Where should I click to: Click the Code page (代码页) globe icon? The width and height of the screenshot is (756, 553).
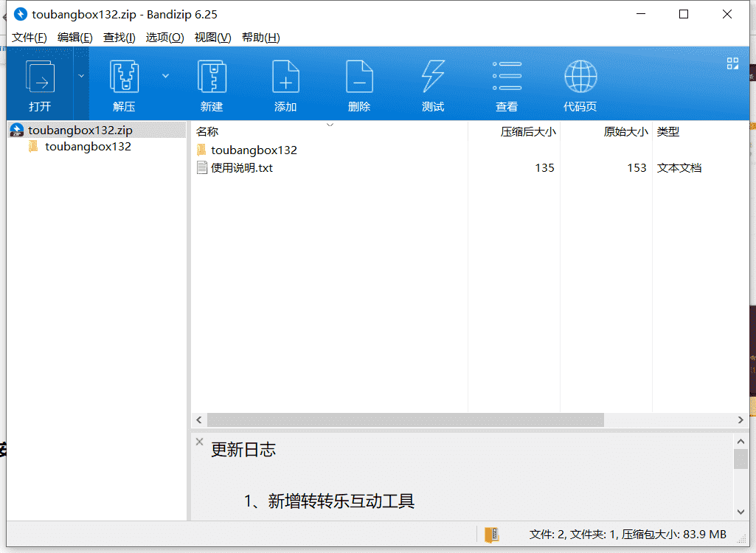(580, 77)
